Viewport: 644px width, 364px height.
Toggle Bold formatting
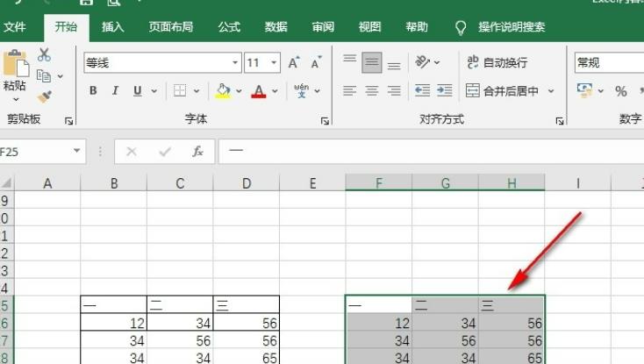click(93, 90)
